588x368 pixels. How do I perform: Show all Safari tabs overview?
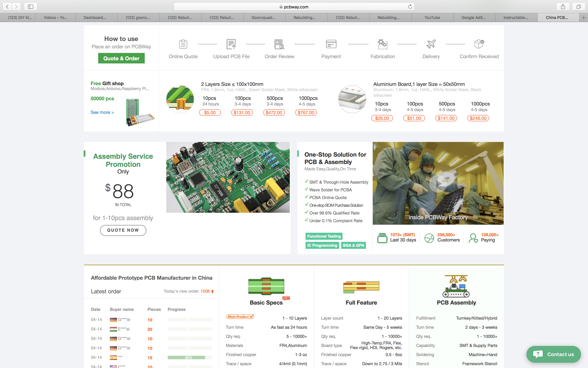(579, 7)
